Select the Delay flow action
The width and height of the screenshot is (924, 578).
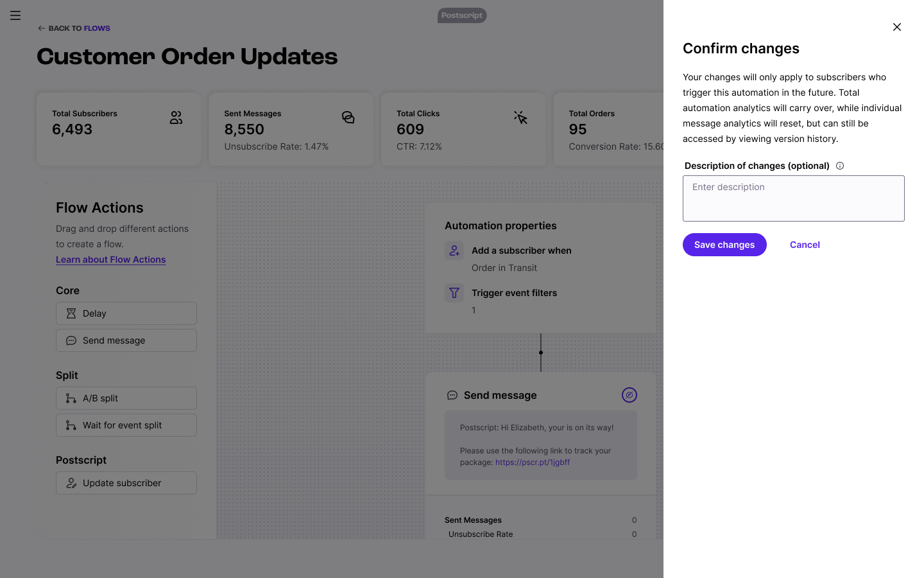(x=126, y=313)
